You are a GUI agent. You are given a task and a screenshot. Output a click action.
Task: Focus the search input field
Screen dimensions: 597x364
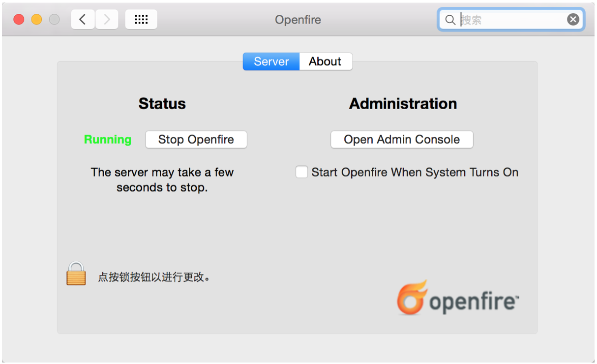click(x=511, y=20)
